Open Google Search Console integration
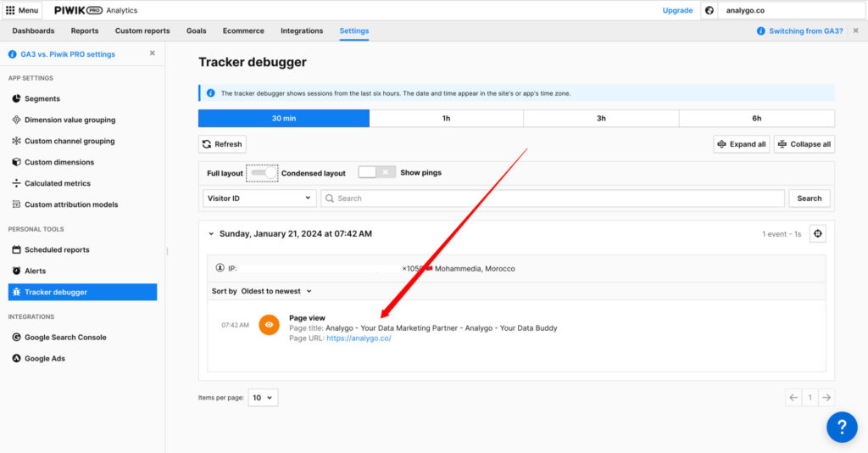The width and height of the screenshot is (868, 453). [x=65, y=337]
